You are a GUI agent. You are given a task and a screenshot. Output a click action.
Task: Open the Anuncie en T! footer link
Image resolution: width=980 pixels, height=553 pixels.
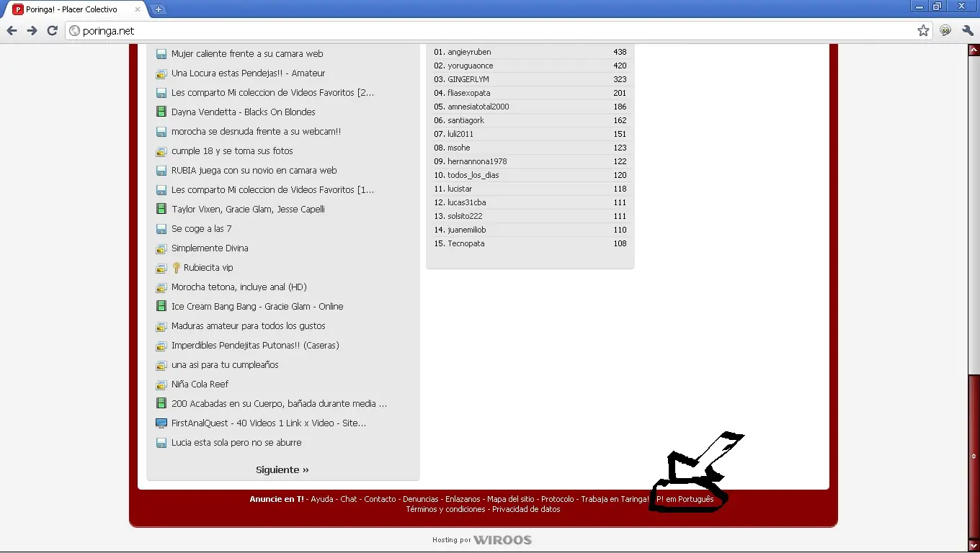tap(277, 499)
